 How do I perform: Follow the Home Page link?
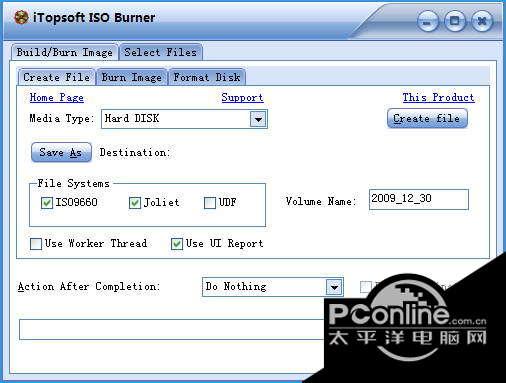(x=57, y=97)
